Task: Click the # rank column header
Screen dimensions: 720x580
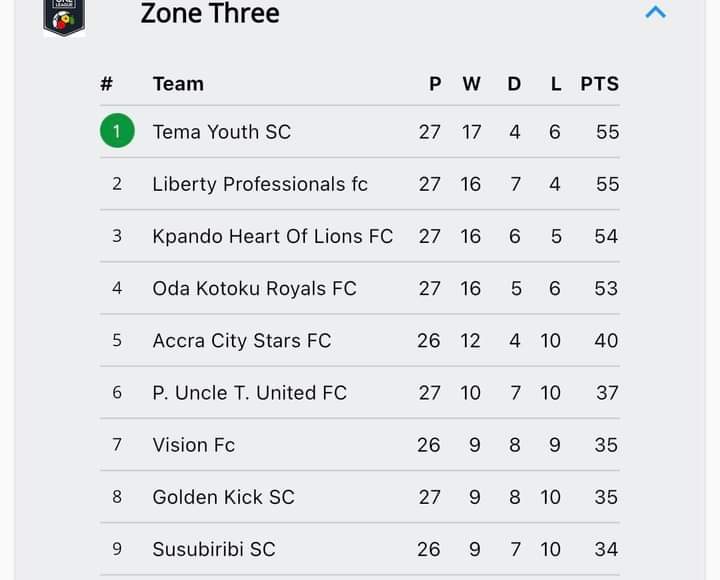Action: [x=107, y=84]
